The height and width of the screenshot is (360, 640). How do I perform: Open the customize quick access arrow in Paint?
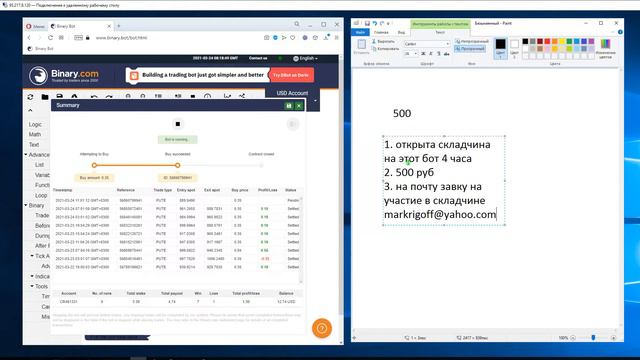[x=388, y=23]
